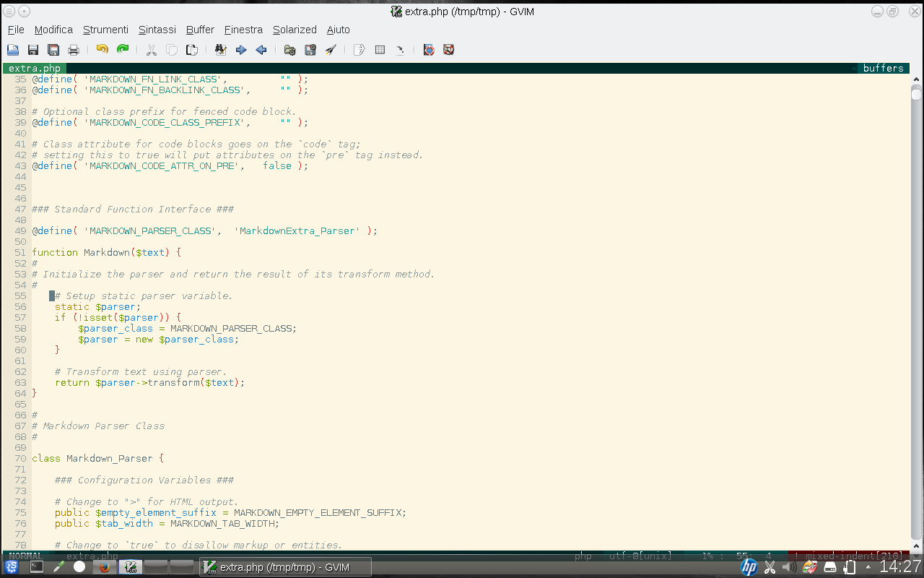
Task: Save the session with the floppy-gear icon
Action: 310,50
